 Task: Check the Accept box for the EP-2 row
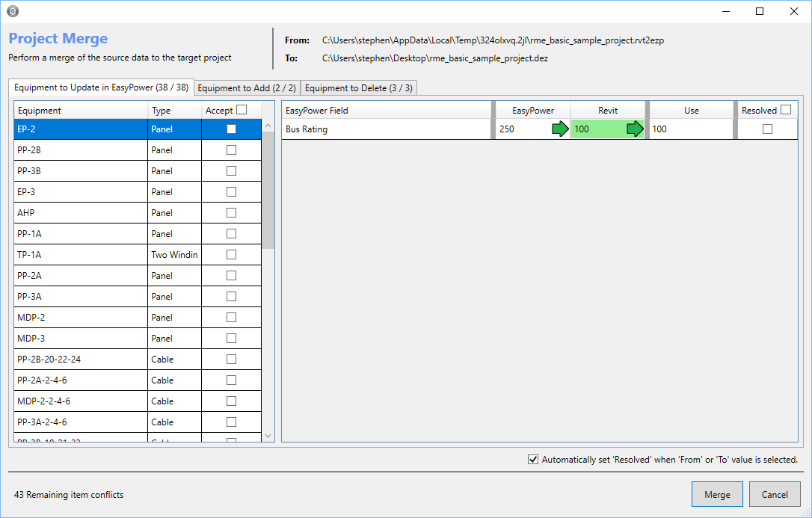coord(232,129)
